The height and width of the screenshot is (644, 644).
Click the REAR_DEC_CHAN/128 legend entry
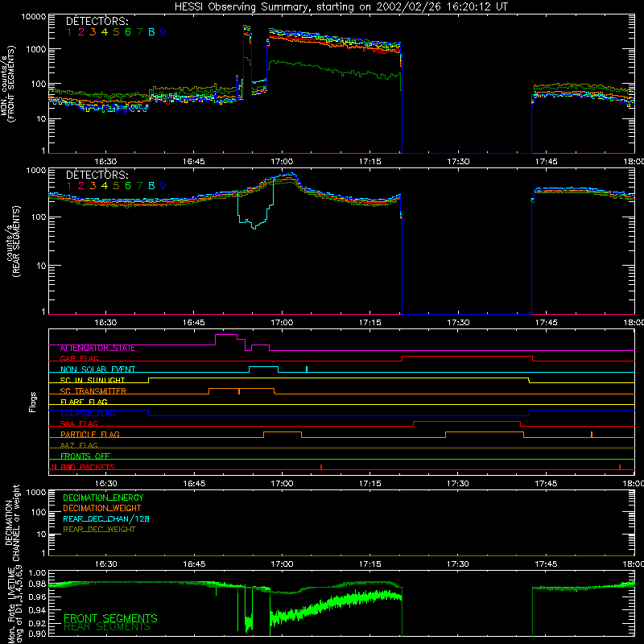coord(106,518)
